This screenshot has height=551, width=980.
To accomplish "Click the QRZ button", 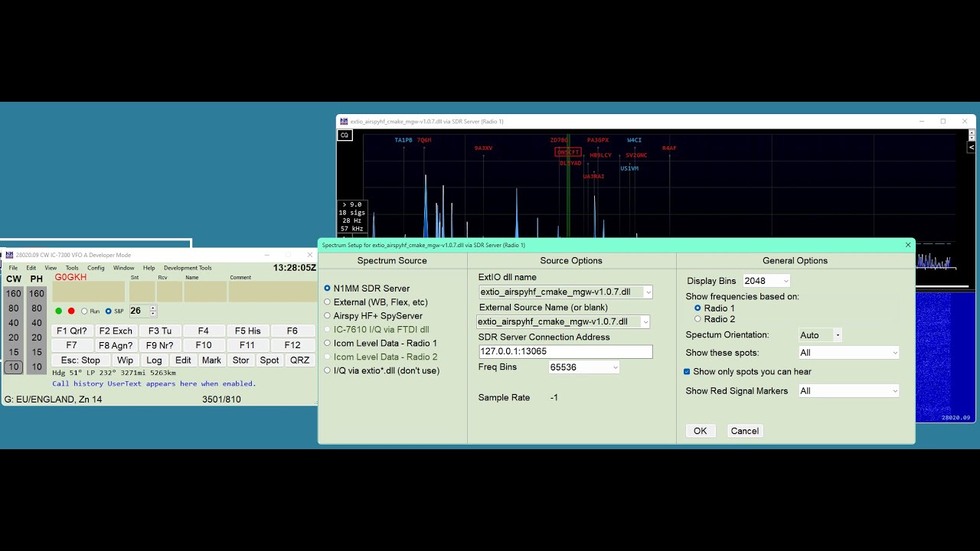I will (299, 360).
